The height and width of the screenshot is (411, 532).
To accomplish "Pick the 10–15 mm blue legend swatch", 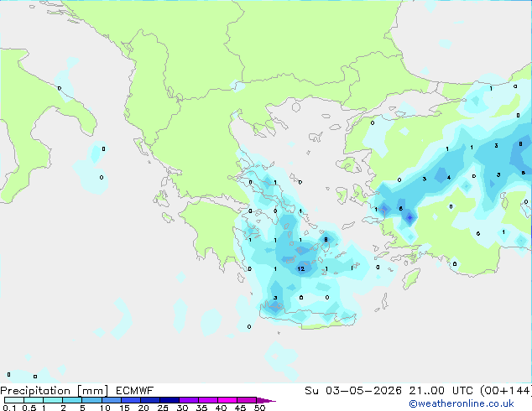I will (x=112, y=400).
